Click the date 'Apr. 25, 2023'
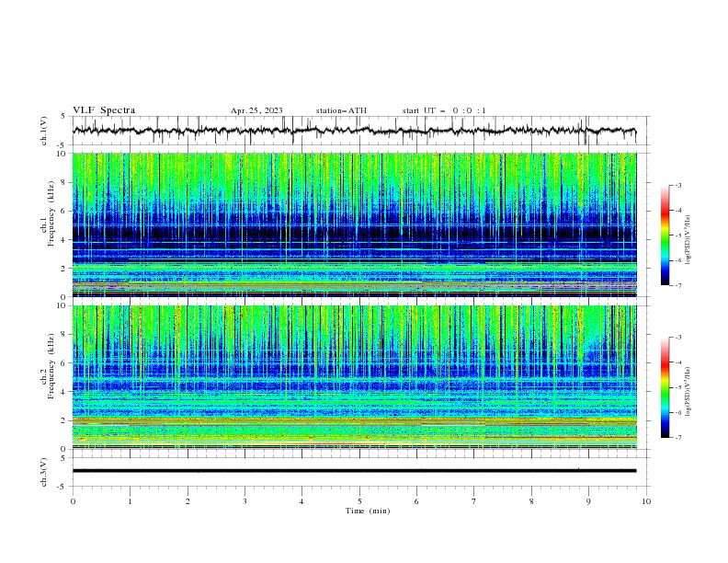The image size is (728, 563). [256, 110]
